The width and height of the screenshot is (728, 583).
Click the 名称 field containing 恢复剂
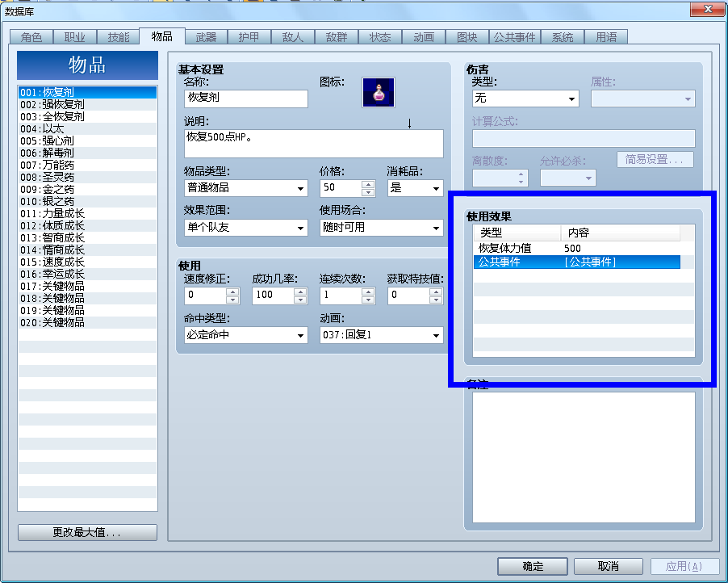(x=245, y=99)
